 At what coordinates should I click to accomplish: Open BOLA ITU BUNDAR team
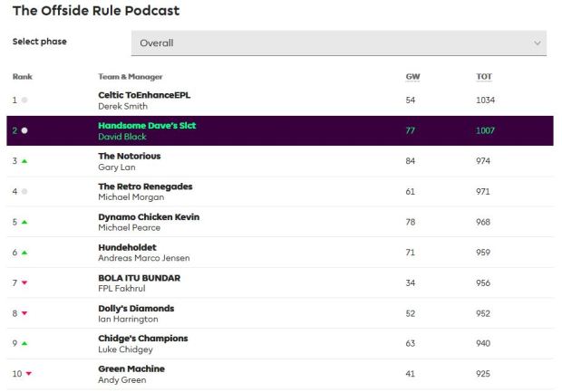[x=139, y=278]
